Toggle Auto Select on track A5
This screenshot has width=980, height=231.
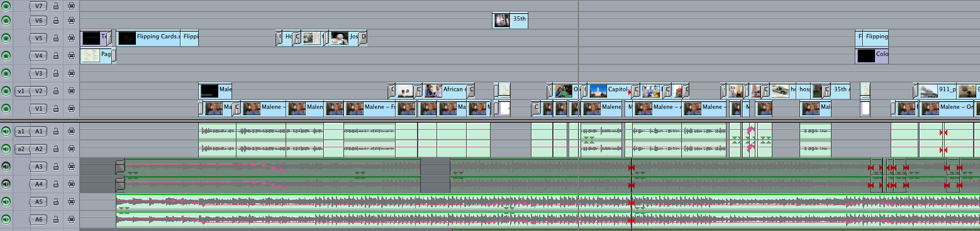click(x=71, y=202)
